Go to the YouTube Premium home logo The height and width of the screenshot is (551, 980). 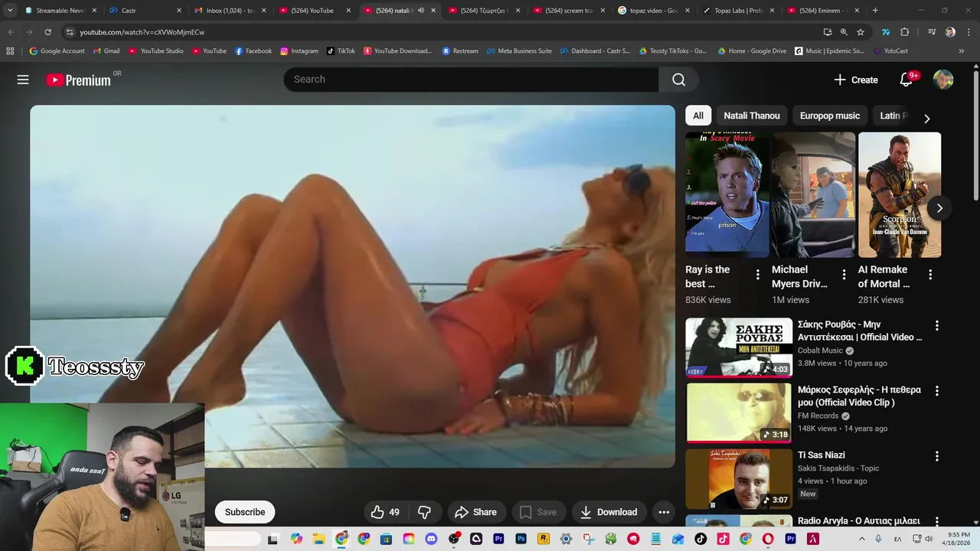tap(79, 80)
